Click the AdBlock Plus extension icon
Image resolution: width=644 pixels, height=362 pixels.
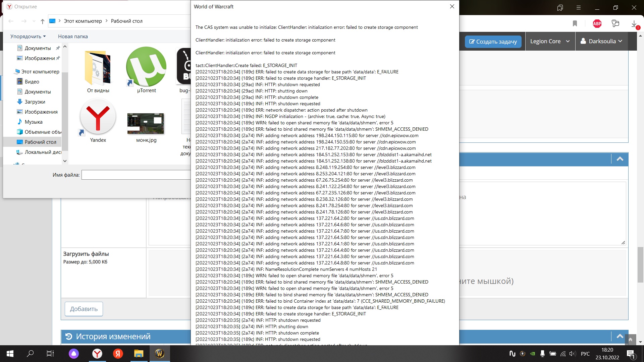point(597,23)
